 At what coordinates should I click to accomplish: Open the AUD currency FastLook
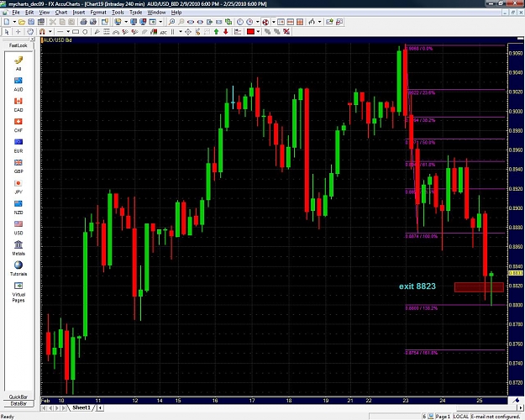coord(18,84)
